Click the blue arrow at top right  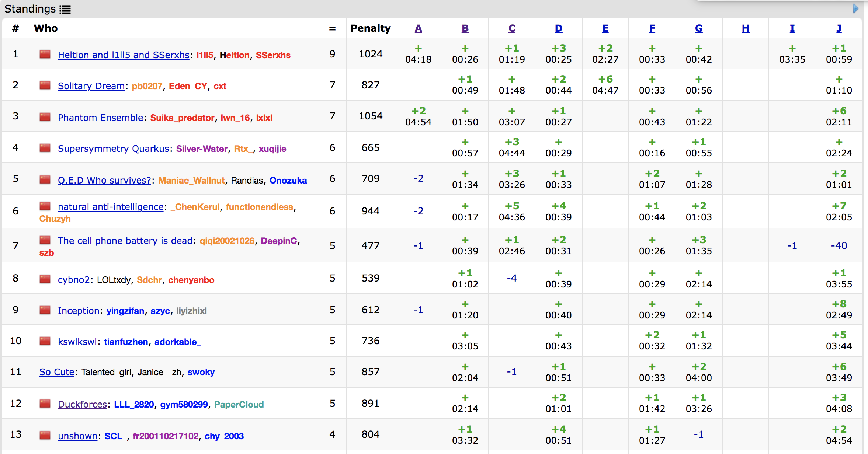click(x=856, y=8)
